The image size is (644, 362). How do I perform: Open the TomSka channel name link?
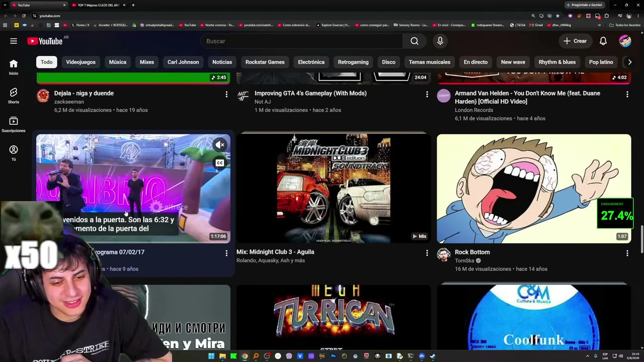click(x=464, y=260)
